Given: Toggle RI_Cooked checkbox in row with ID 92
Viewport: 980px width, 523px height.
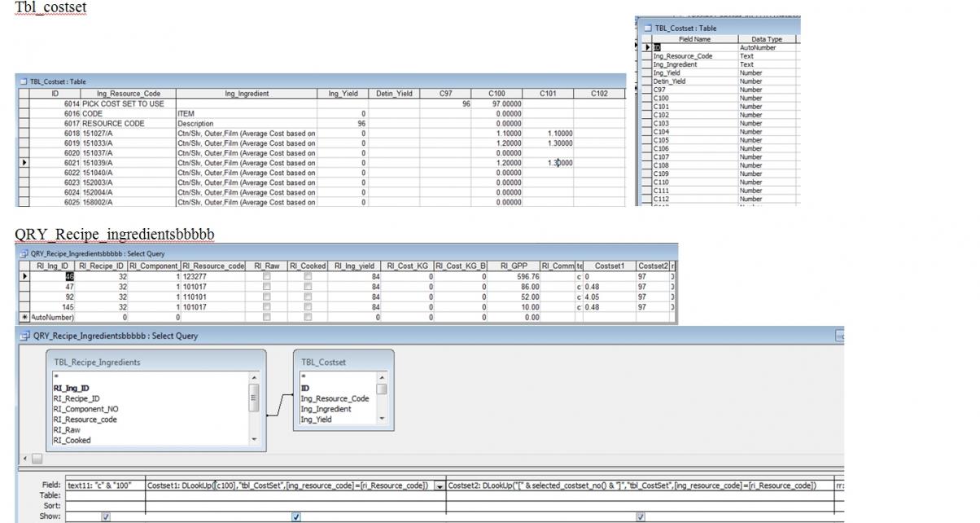Looking at the screenshot, I should 307,297.
